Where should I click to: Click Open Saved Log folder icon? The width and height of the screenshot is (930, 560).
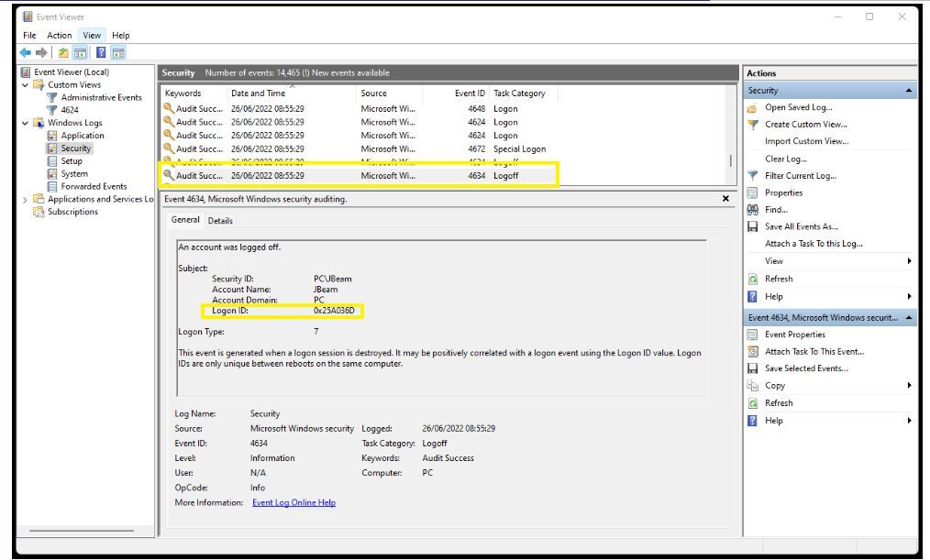pyautogui.click(x=753, y=108)
